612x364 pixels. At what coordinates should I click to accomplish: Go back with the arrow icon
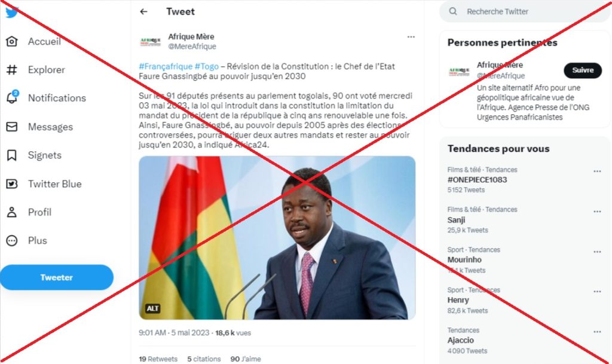[x=143, y=12]
